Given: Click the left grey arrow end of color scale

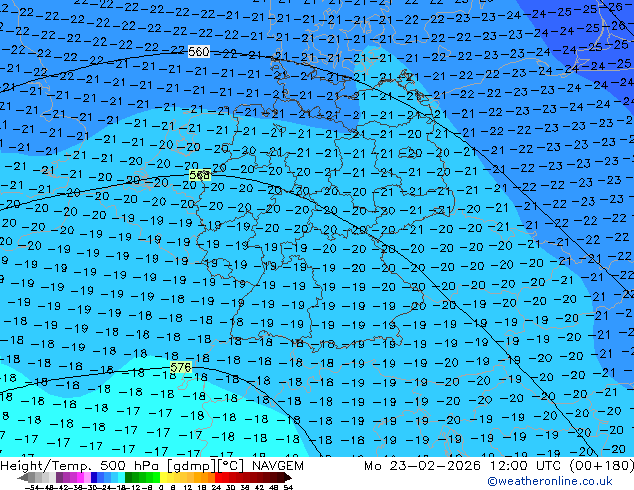Looking at the screenshot, I should pyautogui.click(x=23, y=477).
